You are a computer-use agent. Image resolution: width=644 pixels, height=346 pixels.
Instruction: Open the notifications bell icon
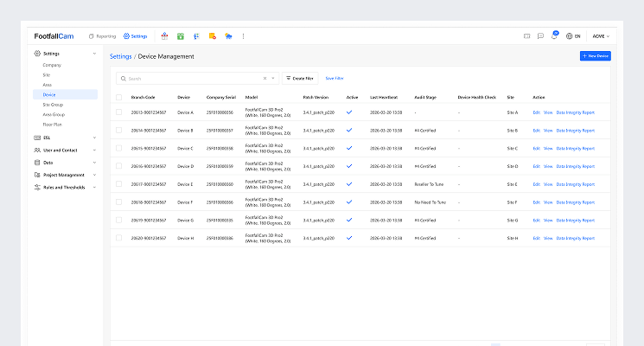554,36
